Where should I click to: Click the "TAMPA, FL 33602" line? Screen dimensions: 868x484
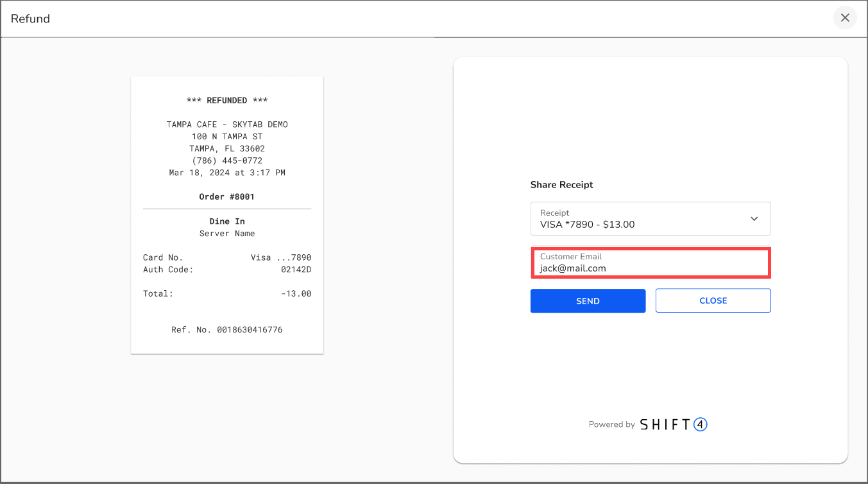227,148
